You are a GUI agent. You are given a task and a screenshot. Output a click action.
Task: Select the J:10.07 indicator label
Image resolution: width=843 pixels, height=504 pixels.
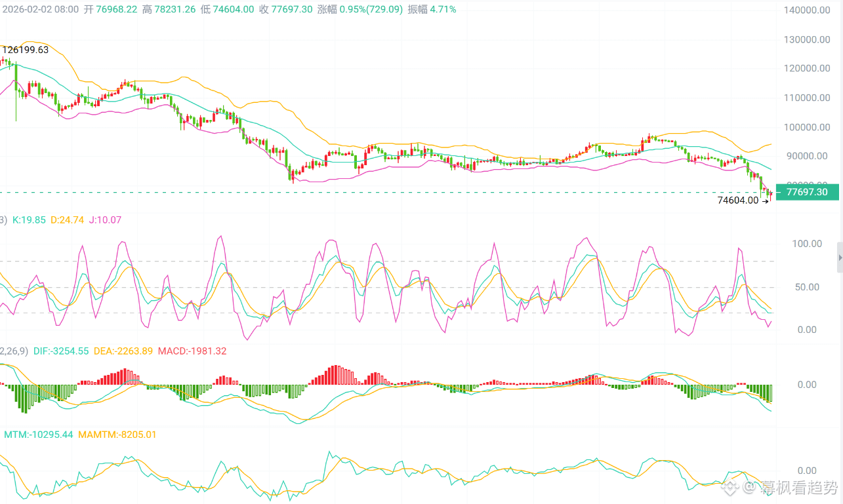[104, 220]
